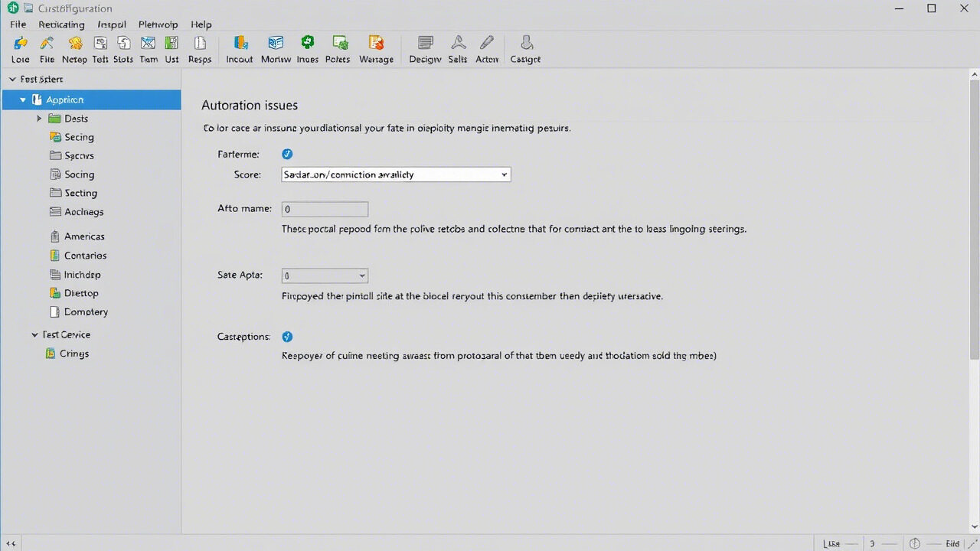
Task: Click the app logo in title bar
Action: click(12, 8)
